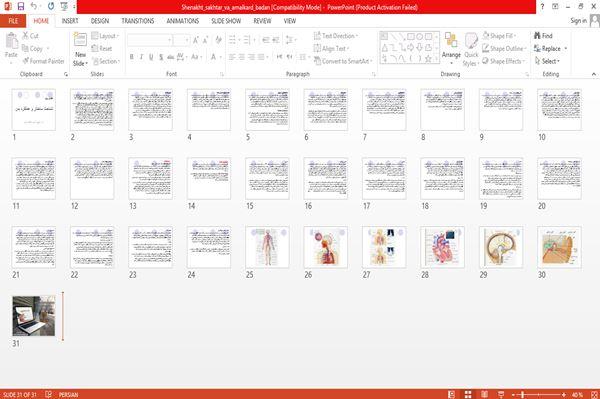Switch to the SLIDE SHOW tab
Image resolution: width=600 pixels, height=399 pixels.
tap(226, 21)
